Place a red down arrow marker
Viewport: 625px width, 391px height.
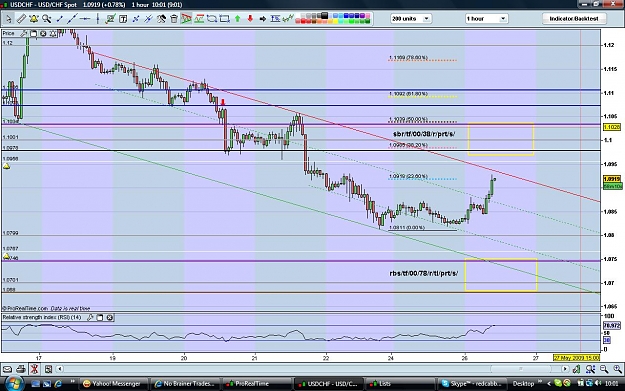(x=250, y=18)
